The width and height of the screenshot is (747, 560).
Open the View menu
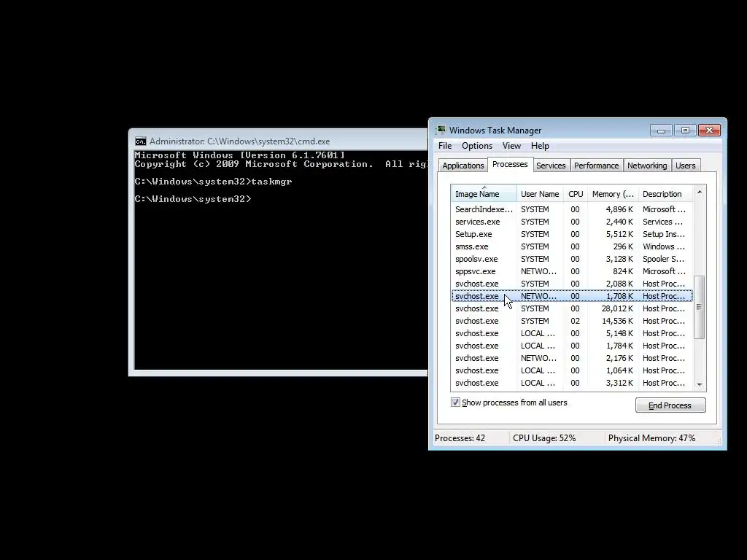click(x=511, y=146)
